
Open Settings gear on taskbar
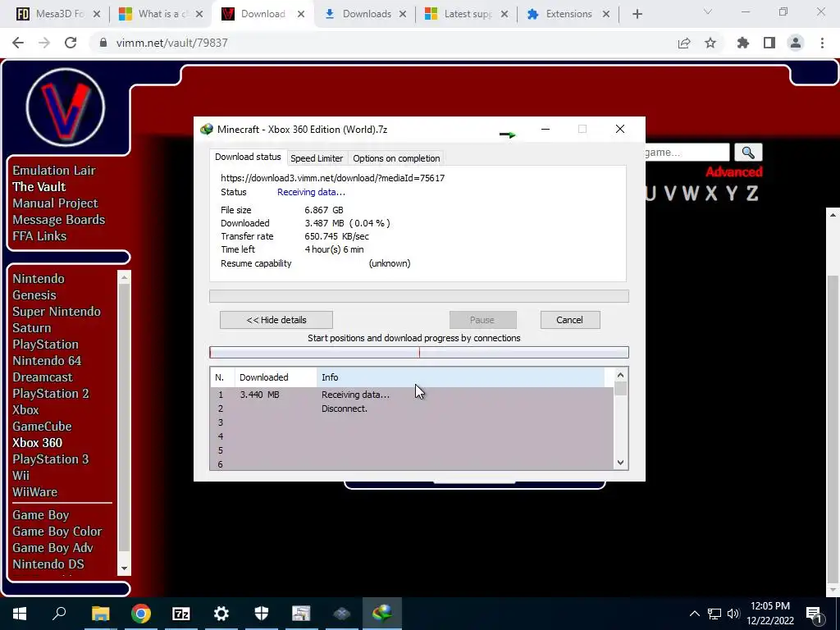(221, 614)
